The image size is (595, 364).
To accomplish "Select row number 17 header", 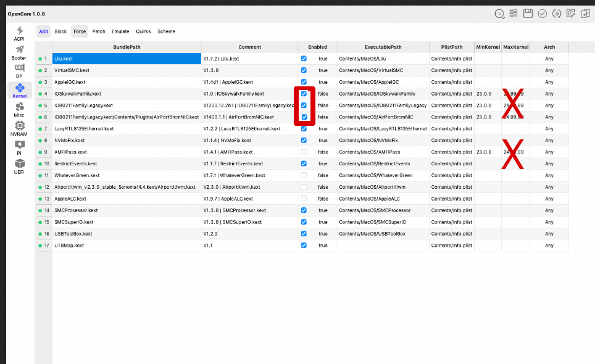I will tap(44, 246).
